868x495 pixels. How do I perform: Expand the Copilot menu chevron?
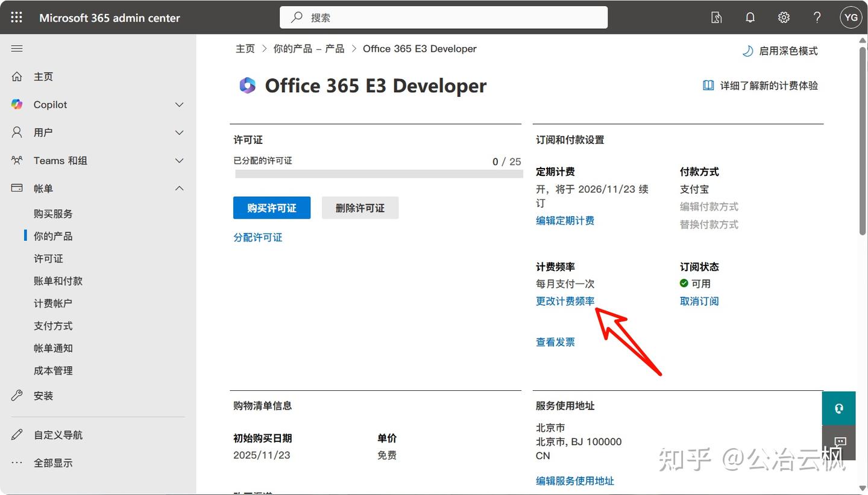tap(179, 105)
